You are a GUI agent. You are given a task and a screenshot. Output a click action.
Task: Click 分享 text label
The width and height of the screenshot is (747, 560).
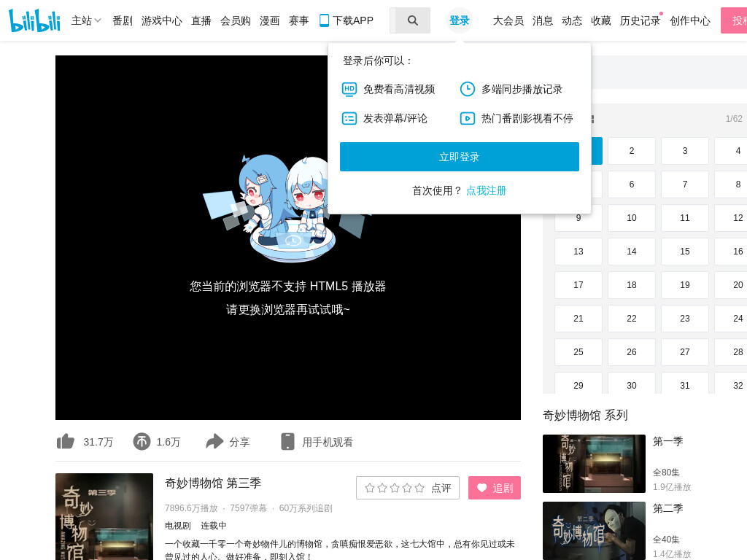pyautogui.click(x=239, y=442)
